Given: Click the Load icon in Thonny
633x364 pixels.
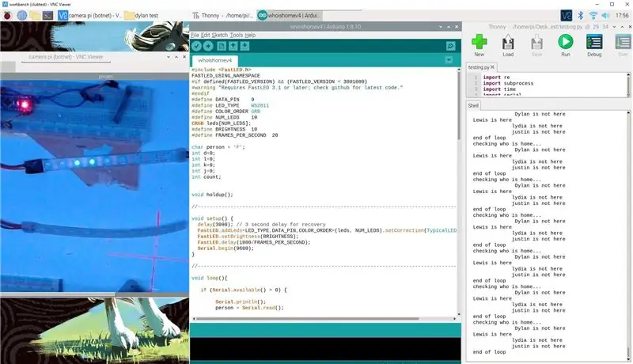Looking at the screenshot, I should click(x=508, y=45).
